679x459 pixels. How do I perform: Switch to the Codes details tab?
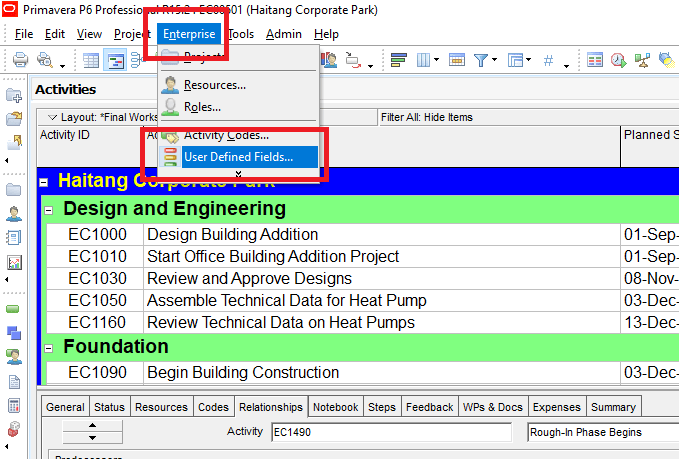[213, 407]
